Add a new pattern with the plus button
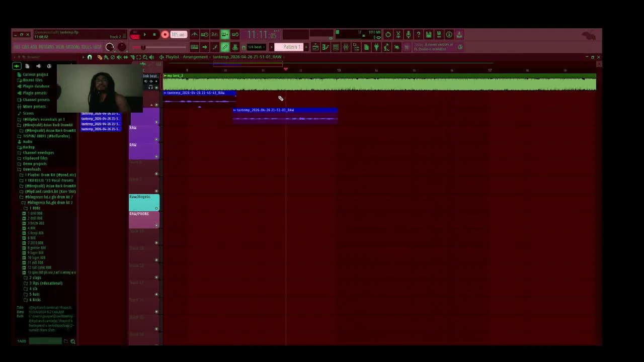The height and width of the screenshot is (362, 644). pos(306,47)
